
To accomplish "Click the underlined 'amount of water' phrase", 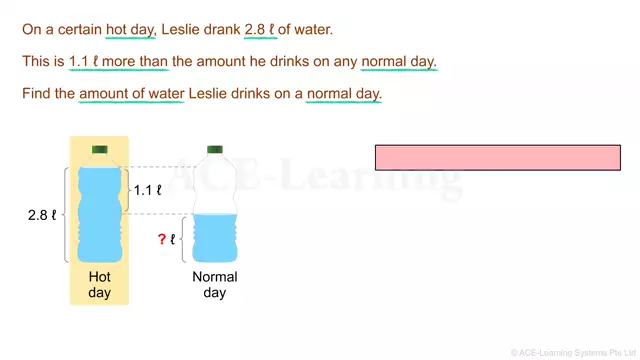I will pyautogui.click(x=131, y=94).
